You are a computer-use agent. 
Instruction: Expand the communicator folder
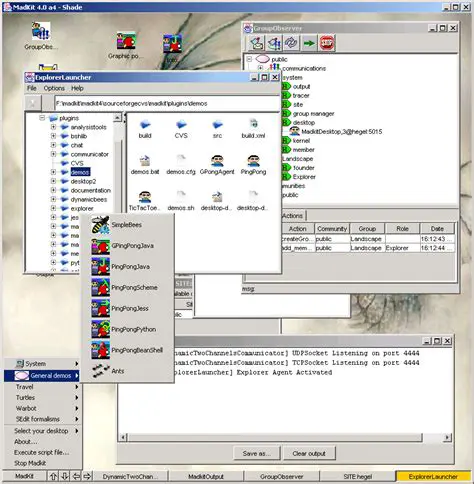(x=53, y=154)
